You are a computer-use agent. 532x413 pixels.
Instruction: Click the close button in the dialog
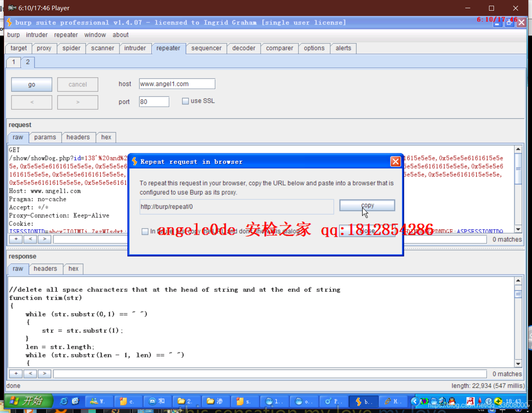367,231
